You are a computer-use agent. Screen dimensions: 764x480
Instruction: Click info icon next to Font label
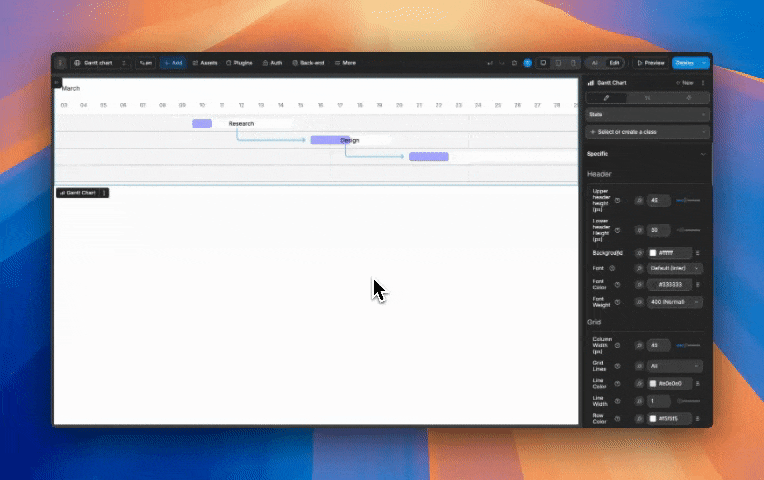(x=612, y=269)
